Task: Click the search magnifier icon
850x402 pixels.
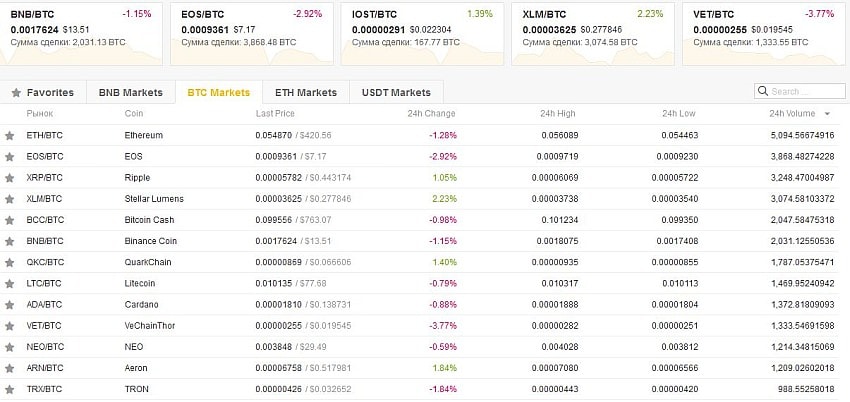Action: (764, 92)
